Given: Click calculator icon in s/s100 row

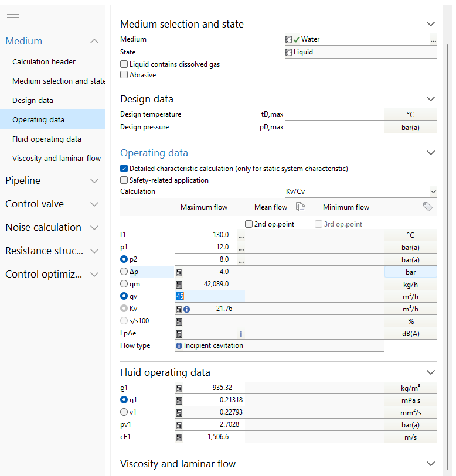Looking at the screenshot, I should (x=179, y=321).
